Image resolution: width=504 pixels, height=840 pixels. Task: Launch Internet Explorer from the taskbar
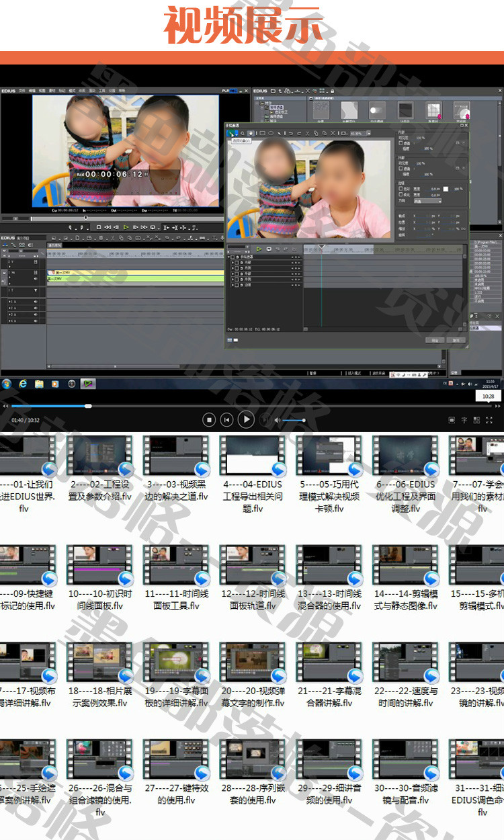click(x=23, y=384)
